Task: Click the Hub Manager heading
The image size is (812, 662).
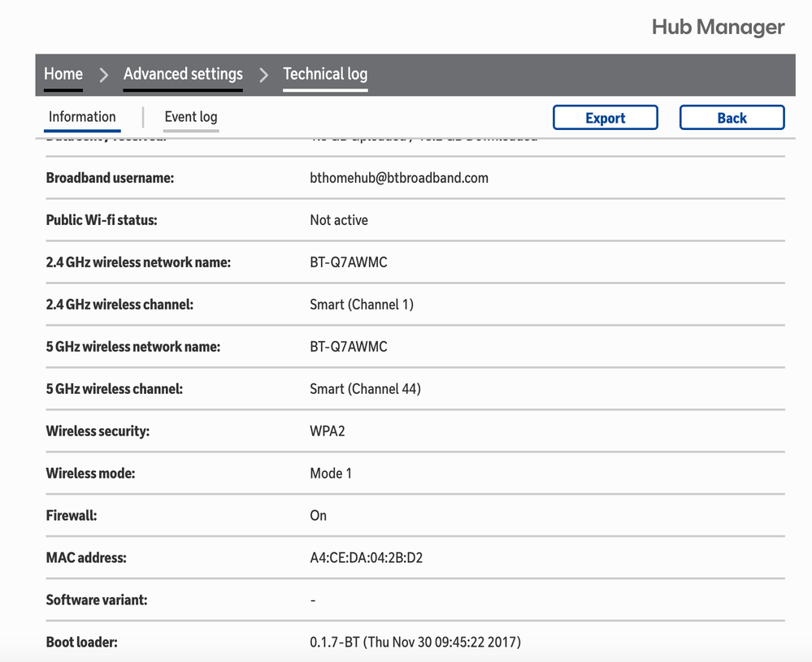Action: coord(717,27)
